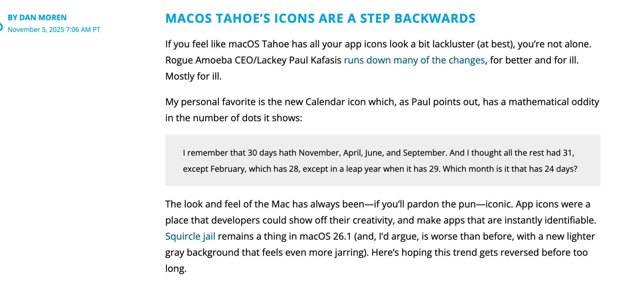644x281 pixels.
Task: Open the 'Squircle jail' link
Action: [190, 237]
